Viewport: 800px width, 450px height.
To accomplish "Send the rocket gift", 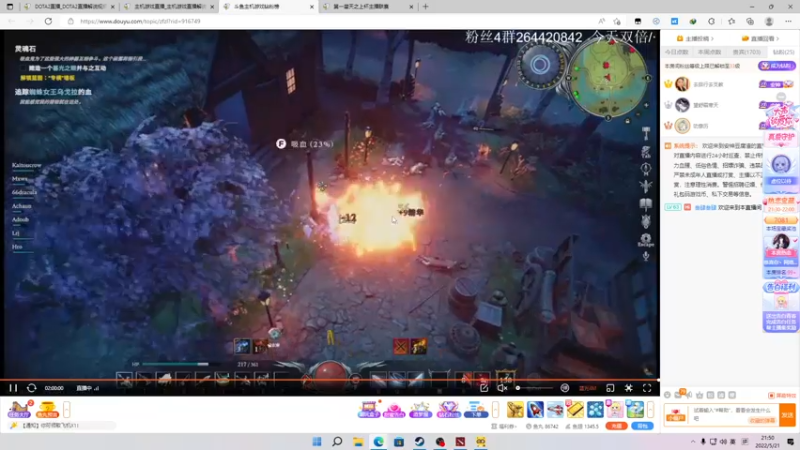I will (535, 409).
